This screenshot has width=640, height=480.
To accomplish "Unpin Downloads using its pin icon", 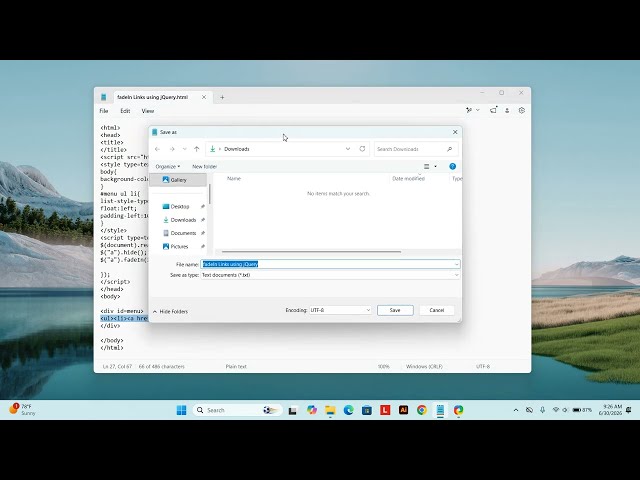I will 202,220.
